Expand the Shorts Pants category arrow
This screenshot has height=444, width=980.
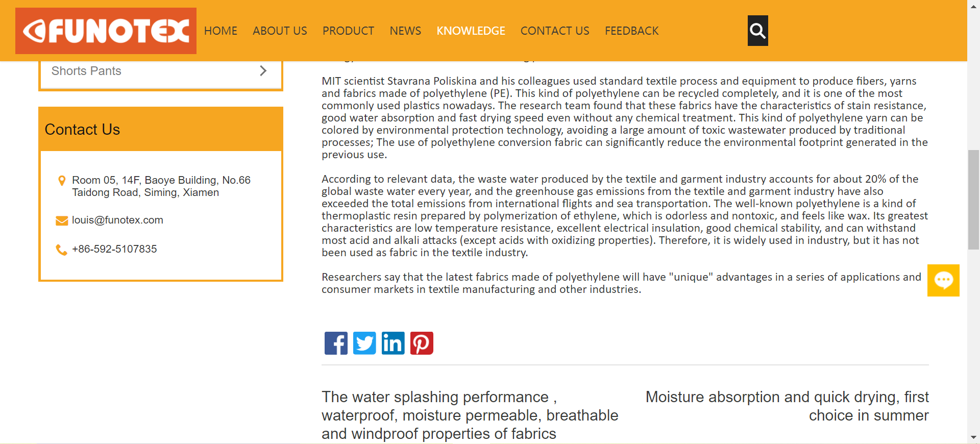click(x=263, y=71)
